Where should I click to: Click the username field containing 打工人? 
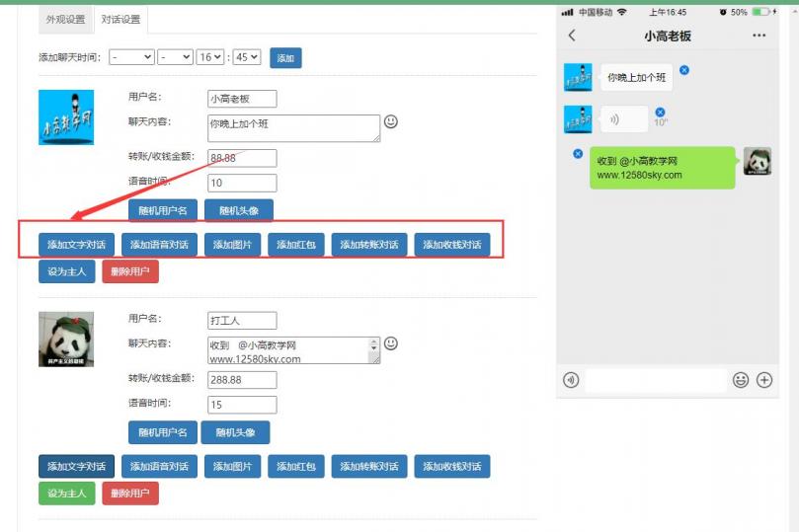[x=242, y=320]
